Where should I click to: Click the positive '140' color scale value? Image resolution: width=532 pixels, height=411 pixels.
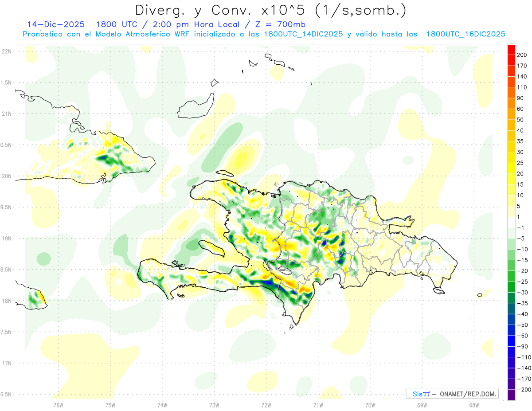tap(522, 77)
